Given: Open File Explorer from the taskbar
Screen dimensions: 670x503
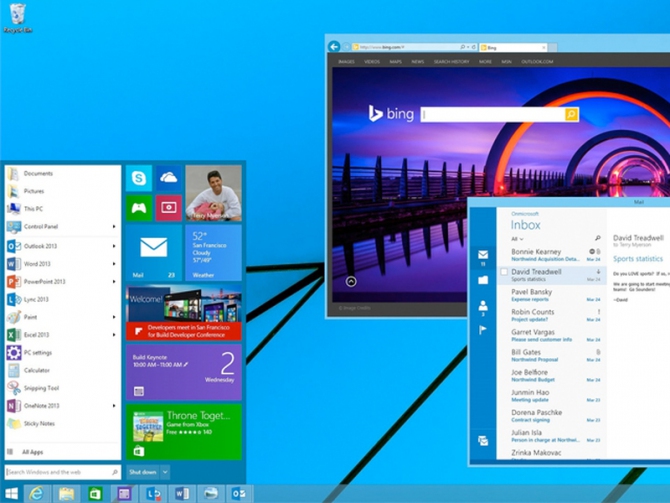Looking at the screenshot, I should pos(66,494).
